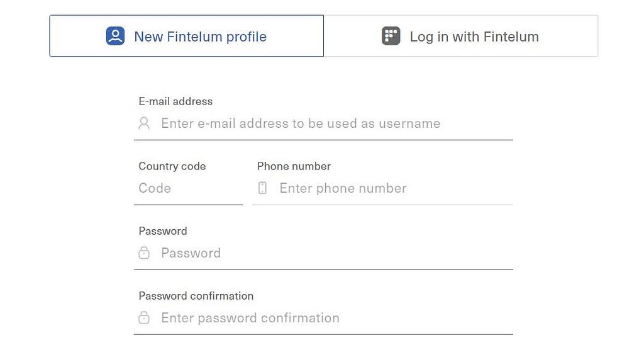Click the "Code" placeholder text

155,188
